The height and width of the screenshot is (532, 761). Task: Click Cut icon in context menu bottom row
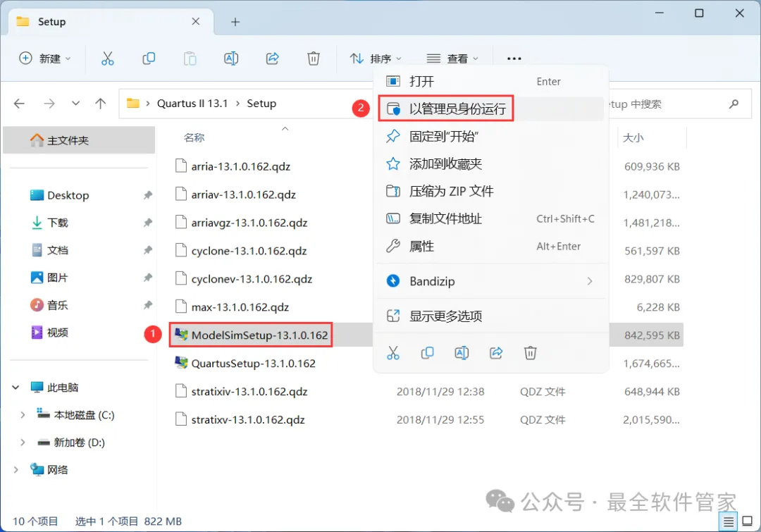click(x=392, y=353)
